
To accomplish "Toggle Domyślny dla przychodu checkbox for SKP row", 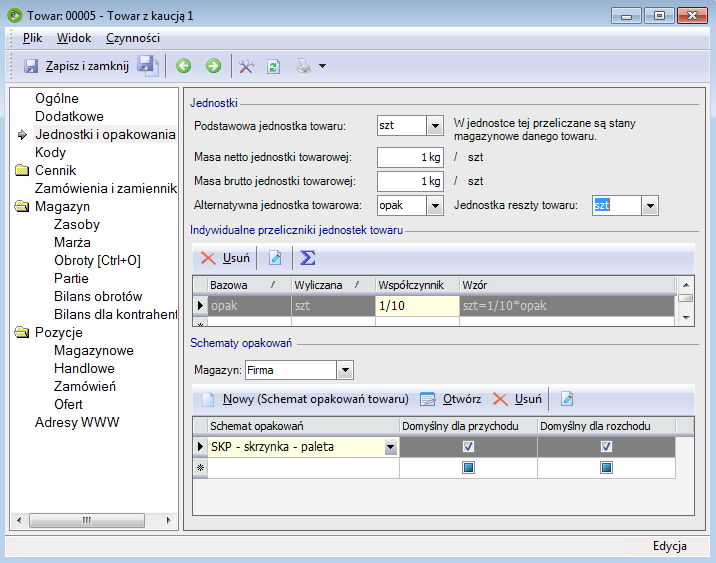I will (469, 447).
